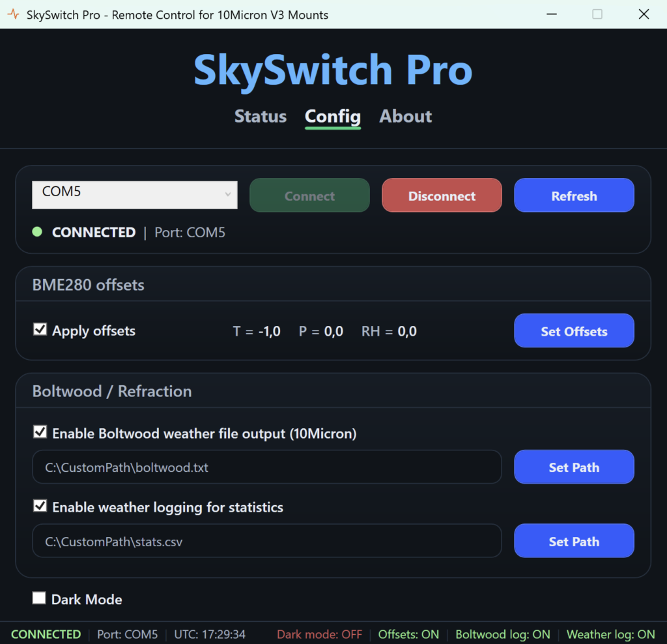
Task: Click the green connection status dot
Action: 37,232
